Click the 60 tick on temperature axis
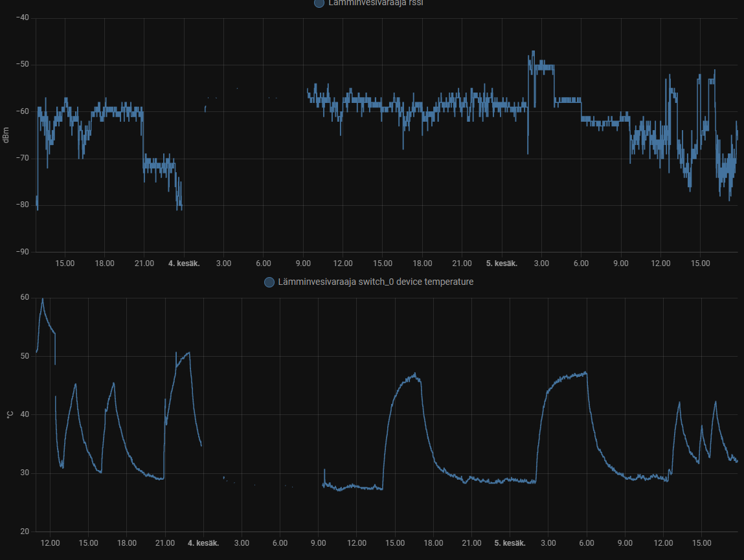 pos(25,297)
